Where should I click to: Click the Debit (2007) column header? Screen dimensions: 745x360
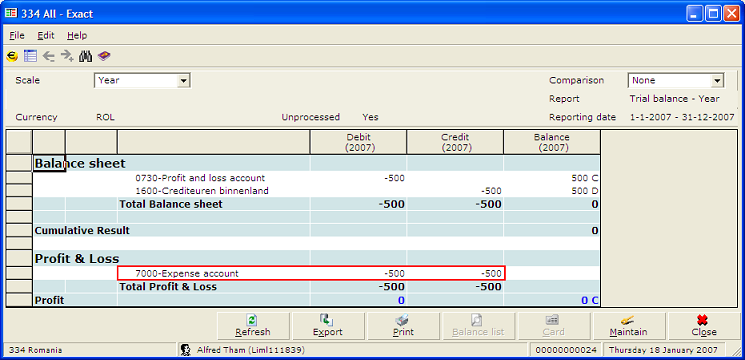tap(358, 142)
